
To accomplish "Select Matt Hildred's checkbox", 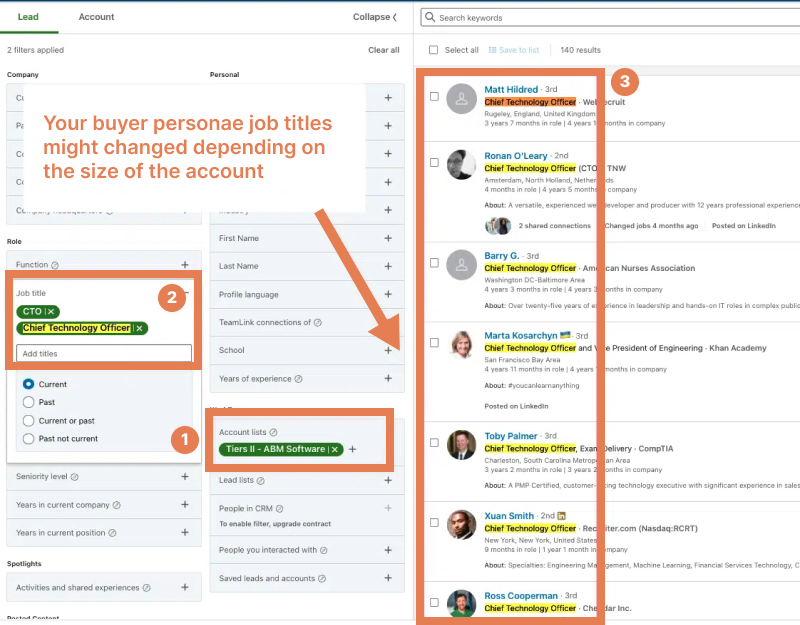I will (434, 96).
